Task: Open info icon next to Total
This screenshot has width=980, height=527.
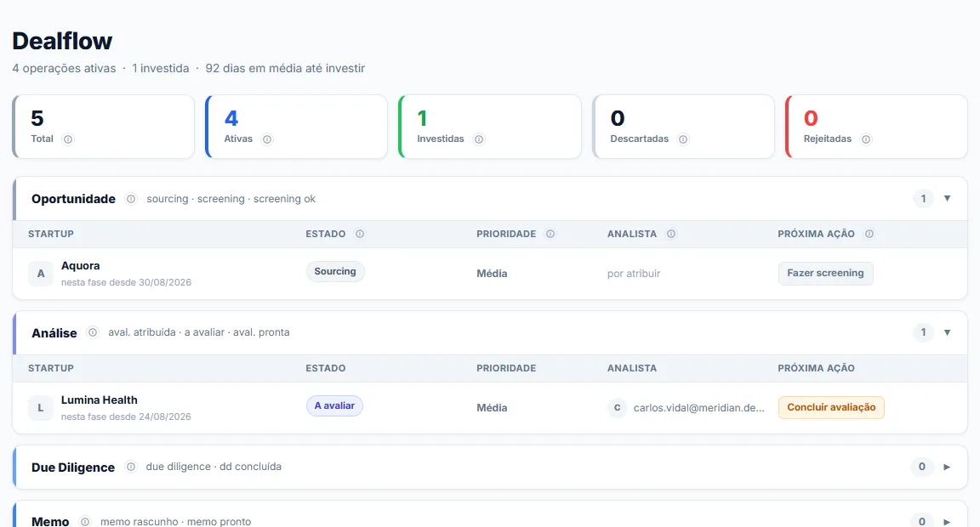Action: tap(68, 139)
